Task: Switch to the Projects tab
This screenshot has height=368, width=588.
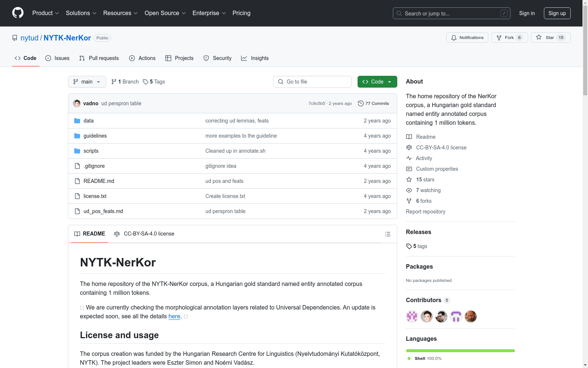Action: tap(179, 58)
